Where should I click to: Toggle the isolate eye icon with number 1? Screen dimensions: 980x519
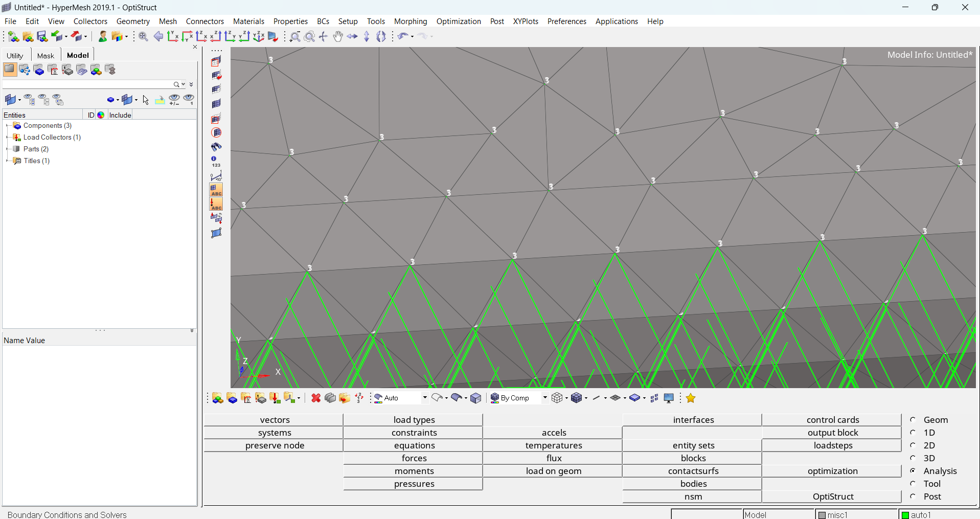[189, 100]
